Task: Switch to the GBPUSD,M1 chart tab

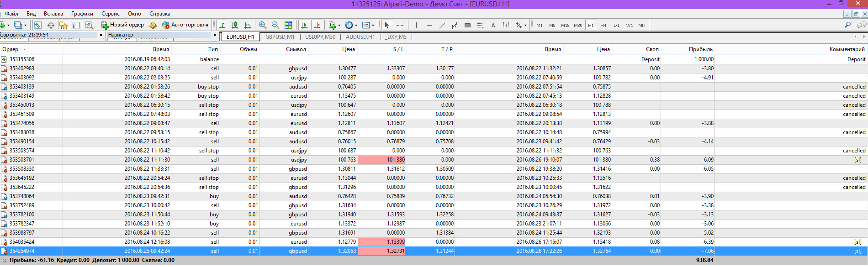Action: [x=280, y=37]
